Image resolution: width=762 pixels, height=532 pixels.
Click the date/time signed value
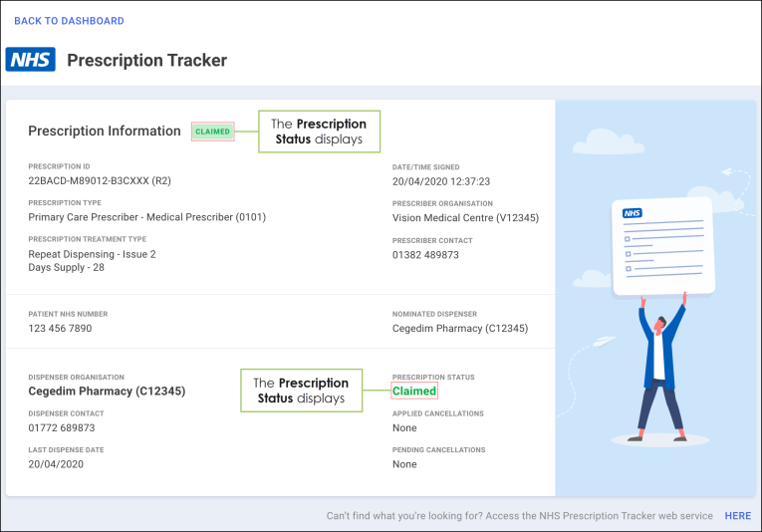441,181
